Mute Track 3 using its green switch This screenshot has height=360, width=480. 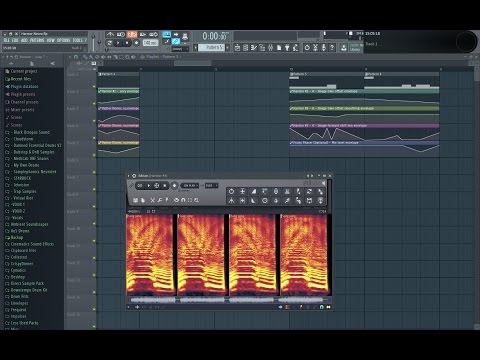coord(94,121)
